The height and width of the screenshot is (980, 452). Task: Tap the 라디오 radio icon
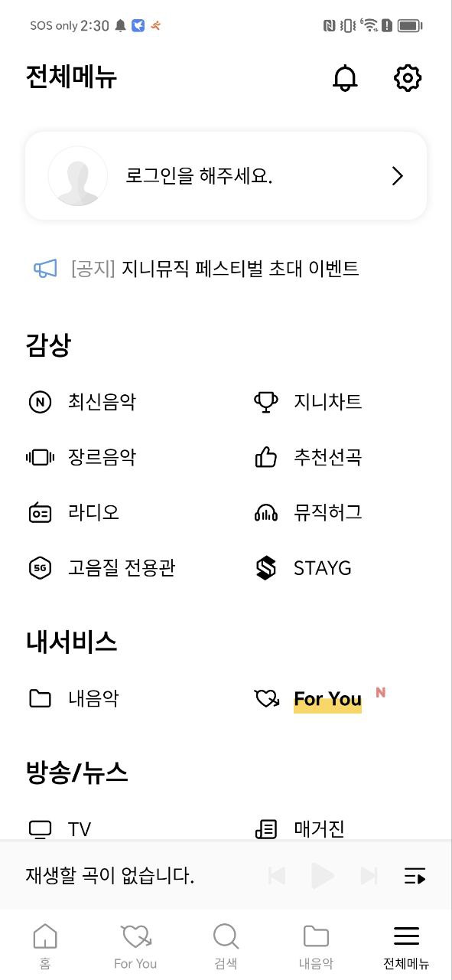coord(40,512)
